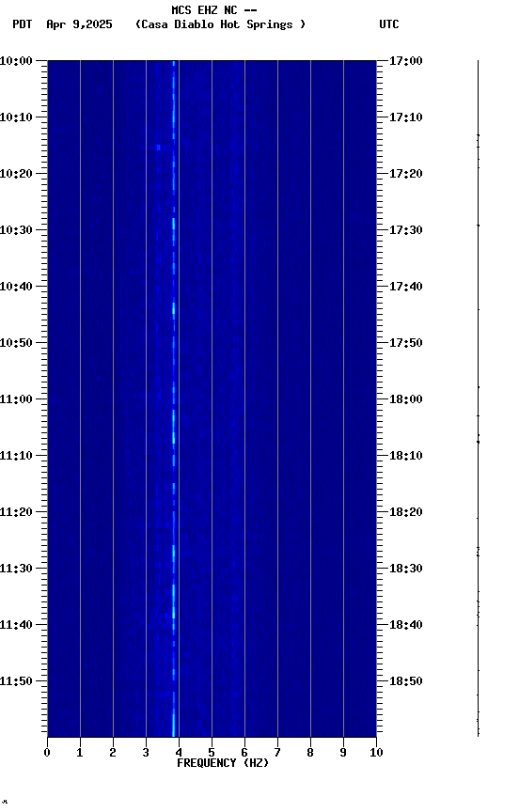Screen dimensions: 519x812
Task: Click the '4' frequency axis label
Action: [x=179, y=754]
